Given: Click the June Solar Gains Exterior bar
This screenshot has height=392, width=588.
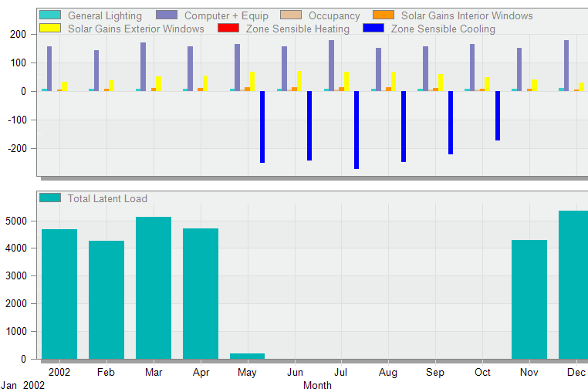Looking at the screenshot, I should click(x=299, y=81).
